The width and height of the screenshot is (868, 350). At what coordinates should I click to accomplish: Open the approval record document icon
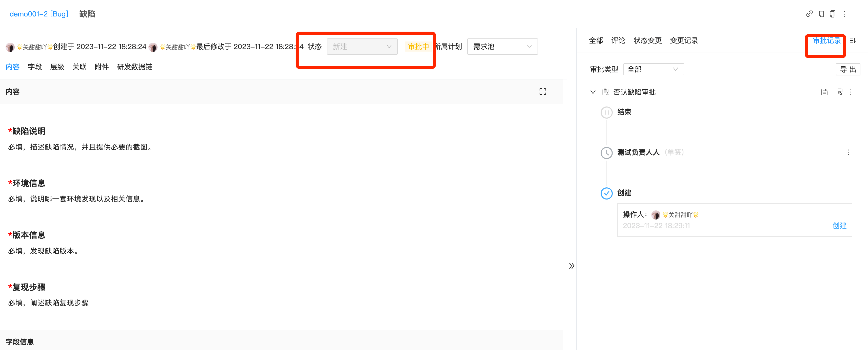pyautogui.click(x=824, y=92)
